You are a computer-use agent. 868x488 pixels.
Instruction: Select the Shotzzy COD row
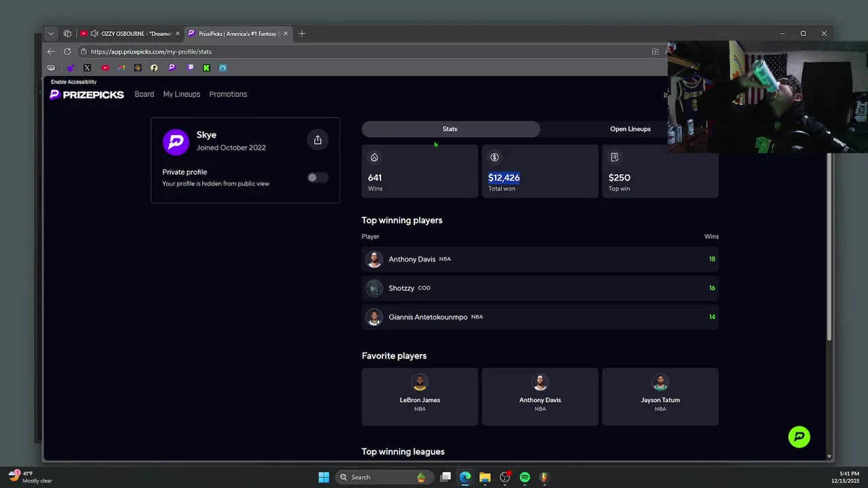[540, 288]
